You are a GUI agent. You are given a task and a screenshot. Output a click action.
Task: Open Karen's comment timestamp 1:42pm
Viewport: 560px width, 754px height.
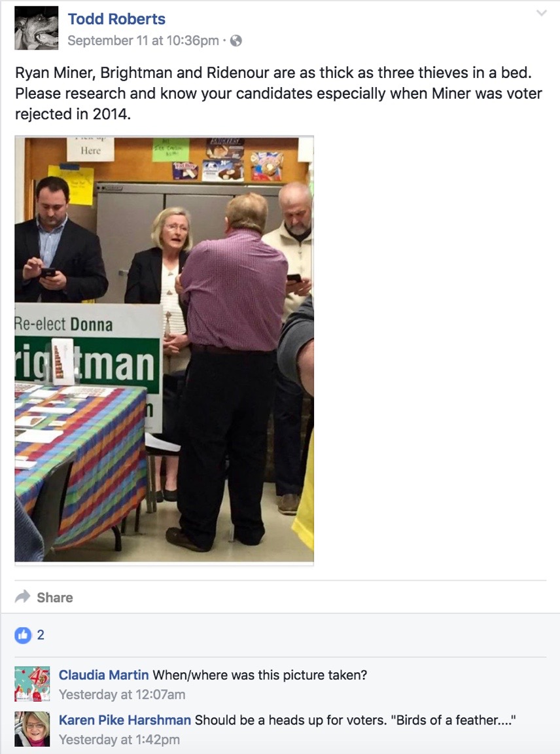[119, 740]
